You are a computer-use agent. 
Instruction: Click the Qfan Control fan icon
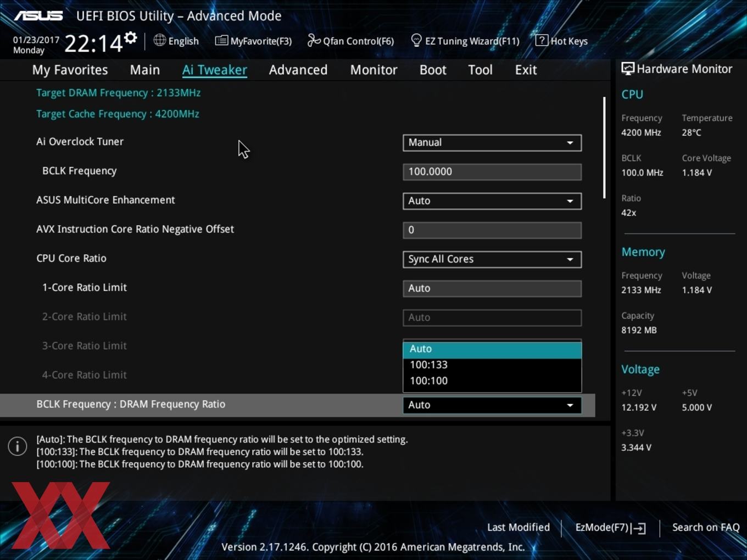(314, 40)
